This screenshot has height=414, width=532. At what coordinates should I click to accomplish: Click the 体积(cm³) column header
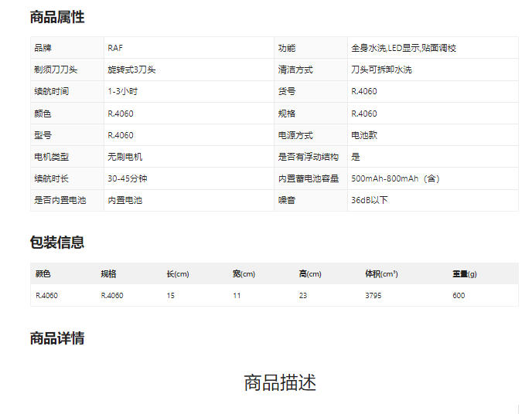pos(381,274)
